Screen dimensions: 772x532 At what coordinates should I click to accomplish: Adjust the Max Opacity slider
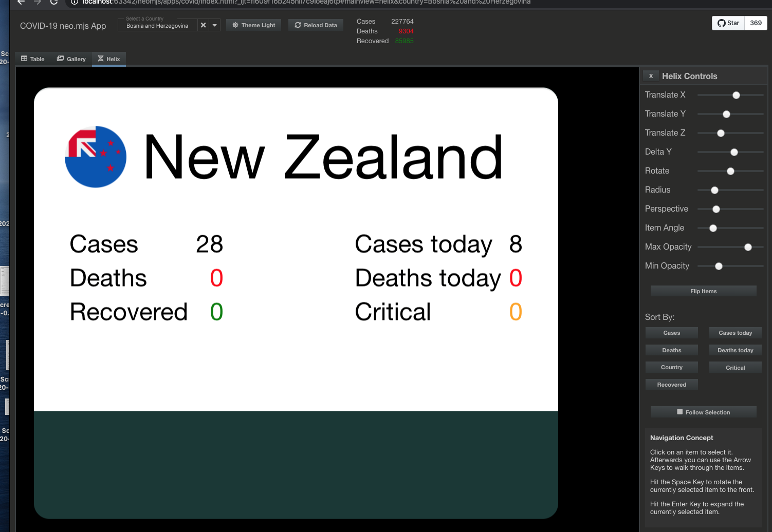coord(730,247)
